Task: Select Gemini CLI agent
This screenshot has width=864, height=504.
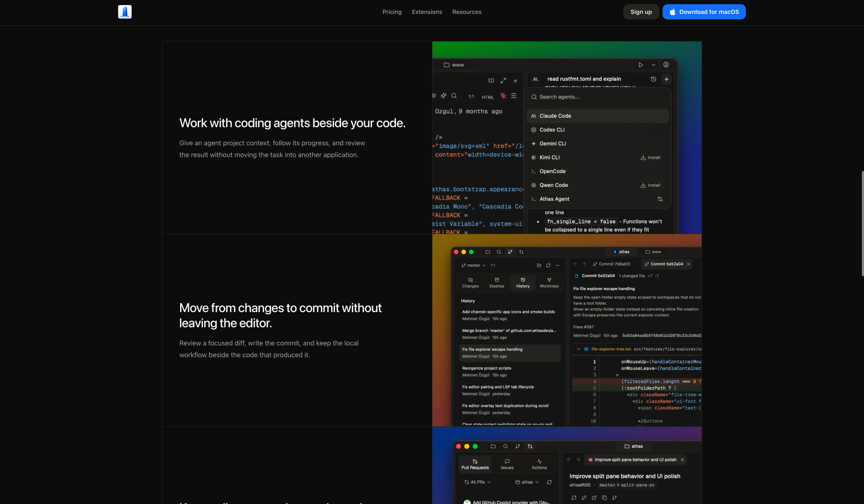Action: tap(598, 144)
